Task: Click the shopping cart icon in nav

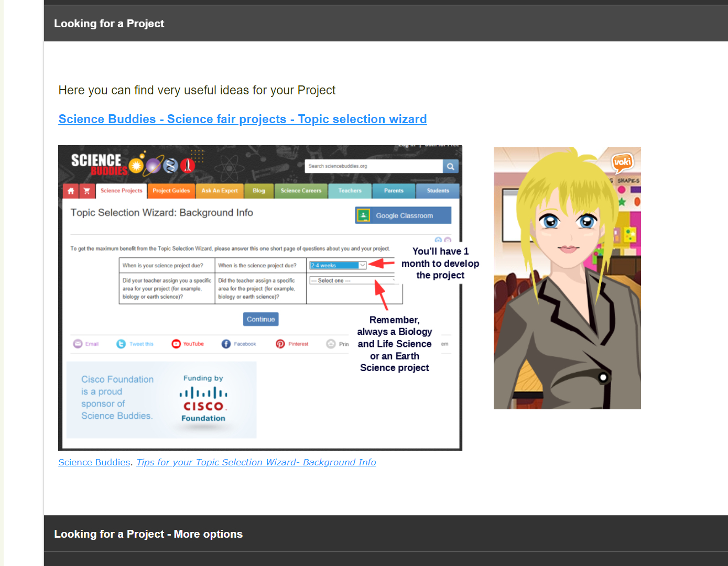Action: click(x=86, y=191)
